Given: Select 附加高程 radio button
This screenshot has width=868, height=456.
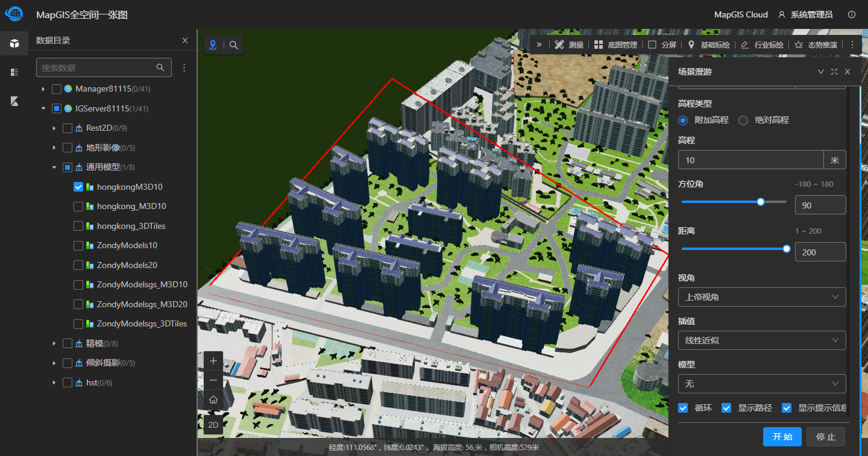Looking at the screenshot, I should [x=683, y=120].
